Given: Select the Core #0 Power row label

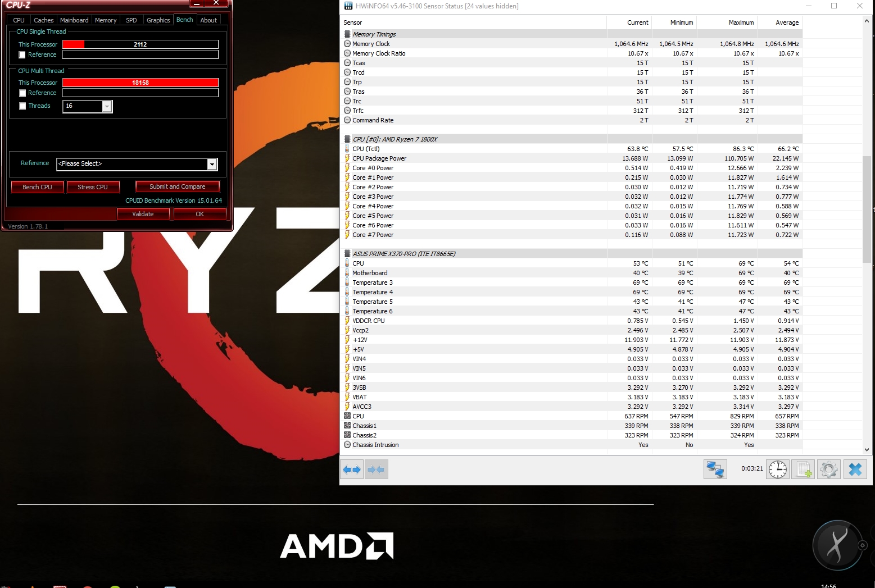Looking at the screenshot, I should 373,168.
